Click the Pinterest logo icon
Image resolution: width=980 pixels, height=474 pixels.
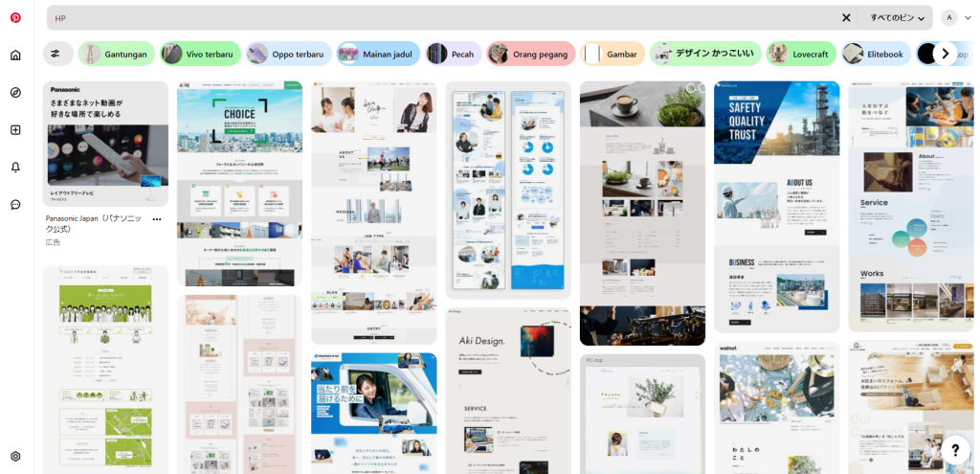point(15,17)
